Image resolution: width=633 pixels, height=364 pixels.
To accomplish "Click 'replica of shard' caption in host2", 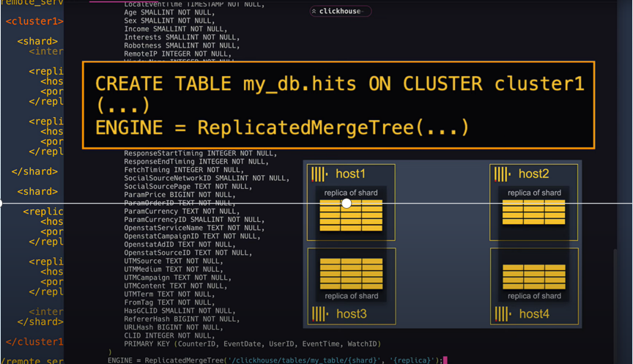I will coord(534,193).
